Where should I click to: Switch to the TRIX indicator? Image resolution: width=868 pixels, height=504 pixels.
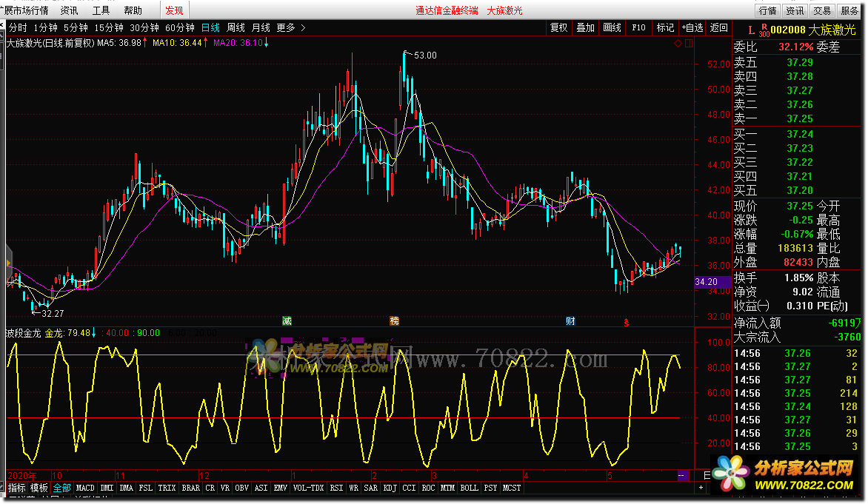[167, 488]
